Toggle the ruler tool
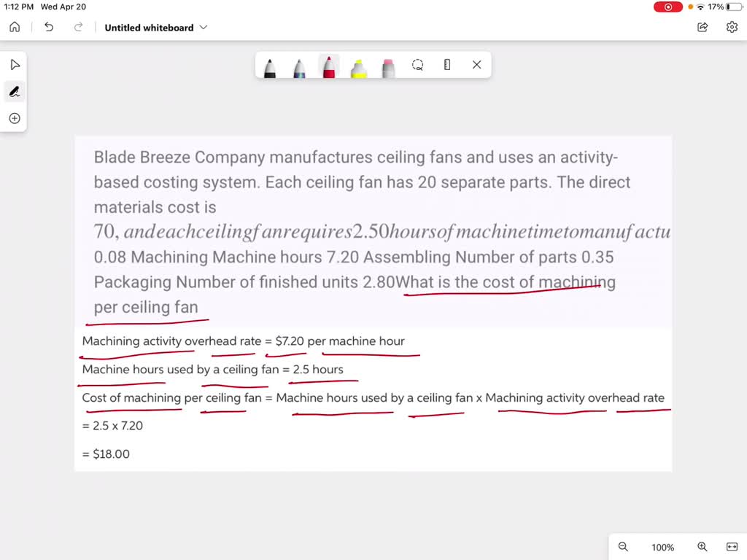Screen dimensions: 747x560 (x=447, y=65)
